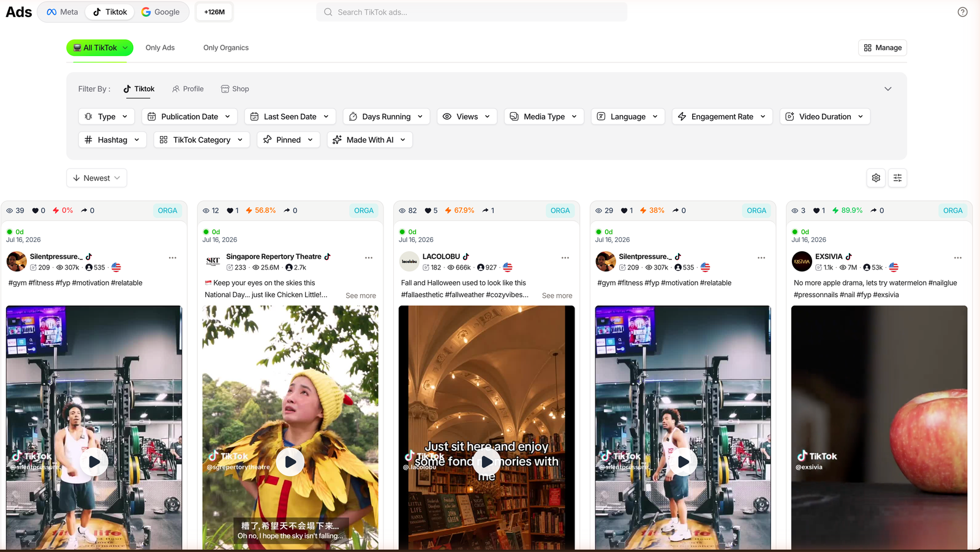Click TikTok icon next to LACOLOBU name

point(466,257)
